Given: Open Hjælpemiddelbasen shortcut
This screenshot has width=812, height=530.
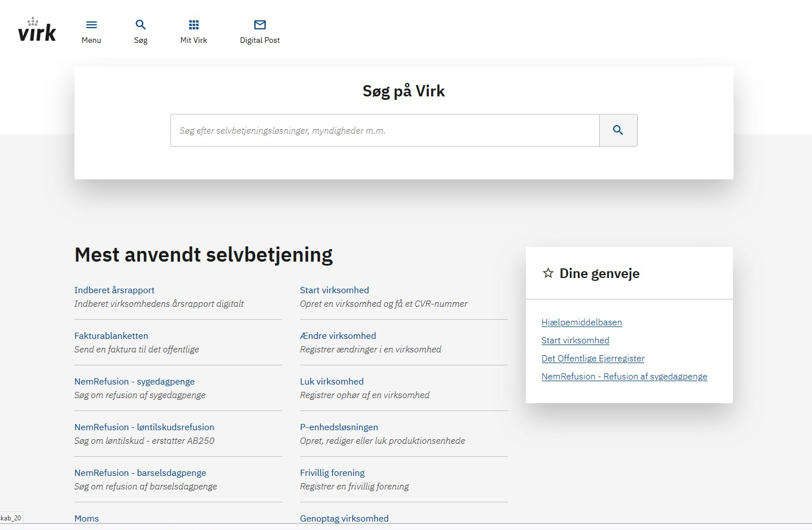Looking at the screenshot, I should (x=582, y=323).
